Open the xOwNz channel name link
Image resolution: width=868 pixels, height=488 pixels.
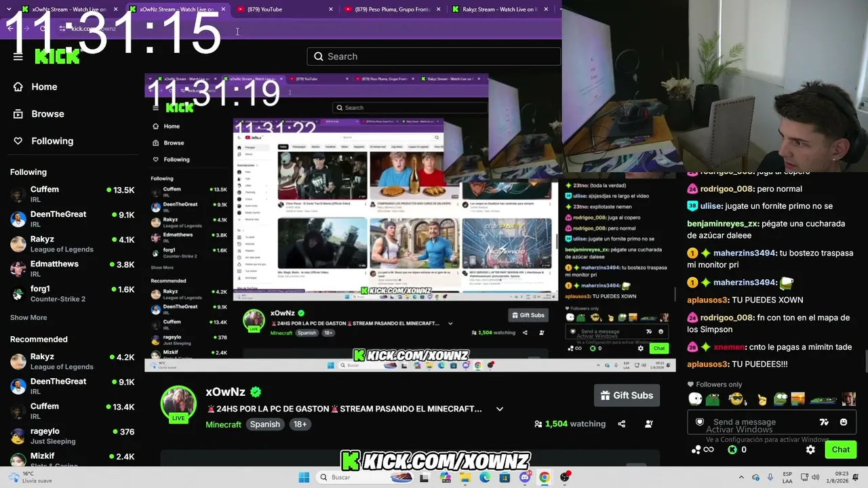[x=225, y=392]
